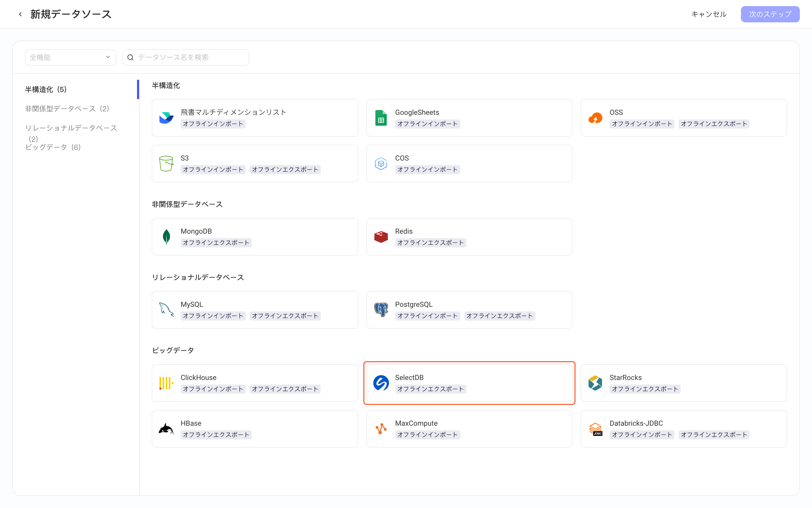Click the S3 green bucket icon

point(166,164)
